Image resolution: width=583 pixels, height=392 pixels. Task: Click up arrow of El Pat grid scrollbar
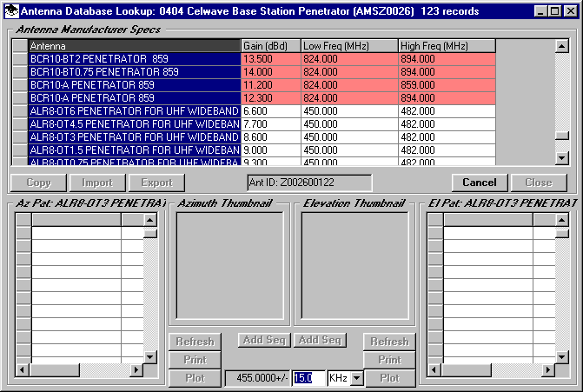562,220
